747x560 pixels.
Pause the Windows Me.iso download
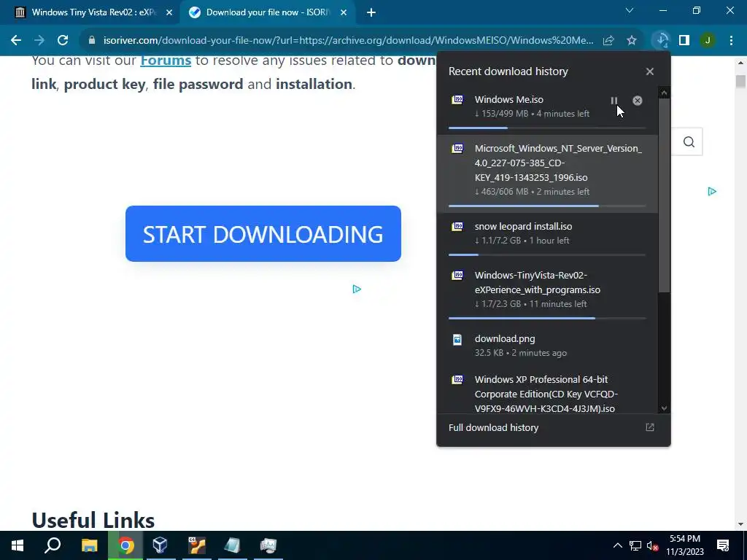(614, 101)
